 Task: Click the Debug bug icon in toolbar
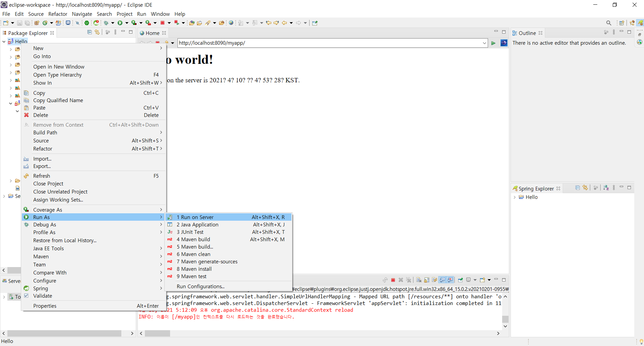pos(106,23)
